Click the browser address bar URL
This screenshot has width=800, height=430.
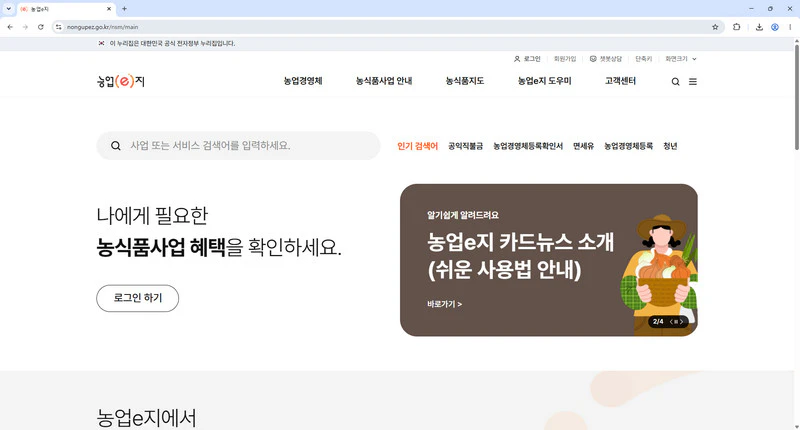click(103, 27)
